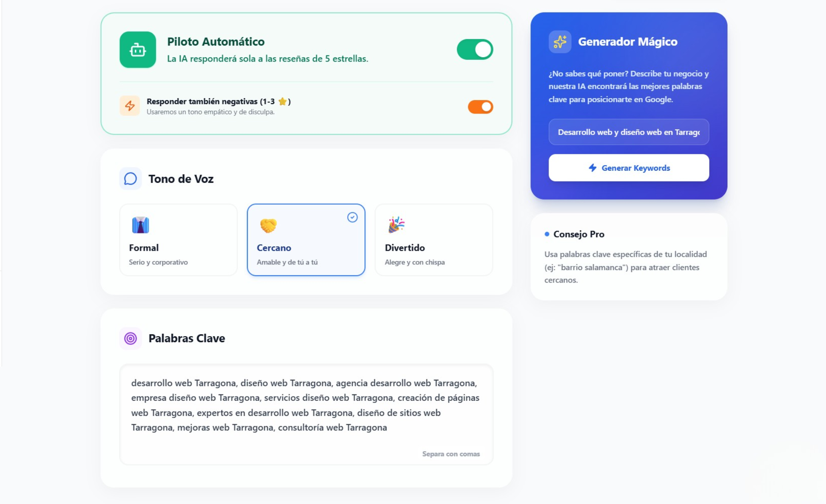The image size is (826, 504).
Task: Click the handshake emoji on Cercano card
Action: click(x=268, y=225)
